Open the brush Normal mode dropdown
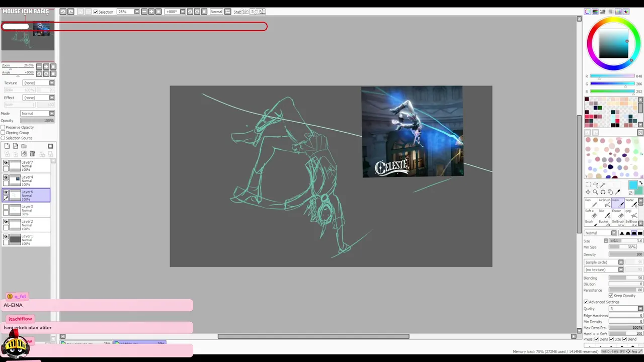Viewport: 644px width, 362px height. coord(600,233)
